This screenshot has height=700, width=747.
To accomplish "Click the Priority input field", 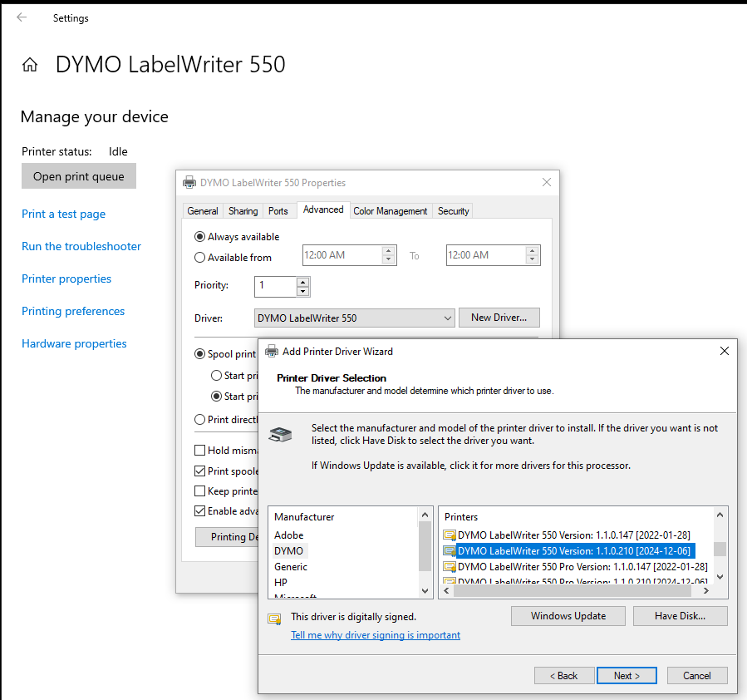I will click(x=275, y=286).
